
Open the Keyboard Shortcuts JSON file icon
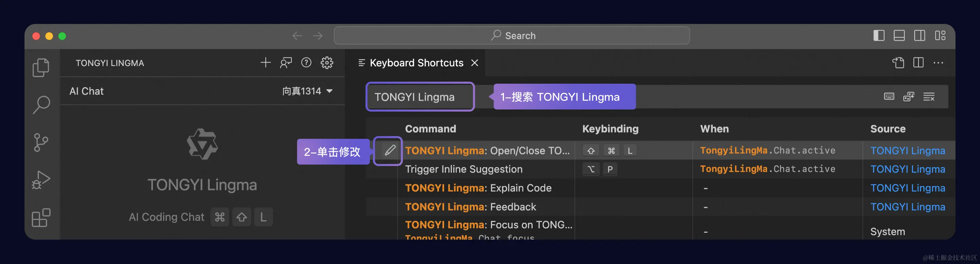click(x=899, y=63)
